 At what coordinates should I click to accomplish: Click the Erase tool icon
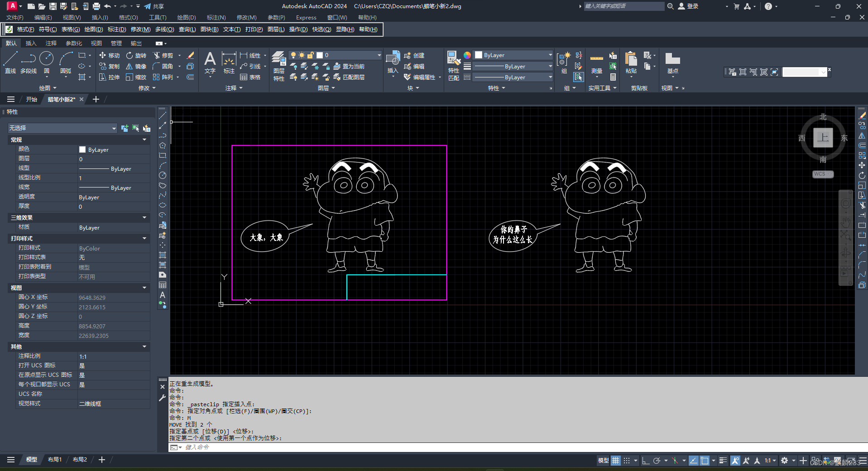[191, 55]
